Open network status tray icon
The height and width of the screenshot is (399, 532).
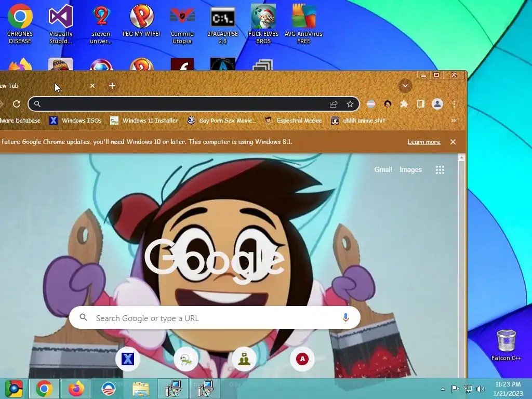coord(468,389)
